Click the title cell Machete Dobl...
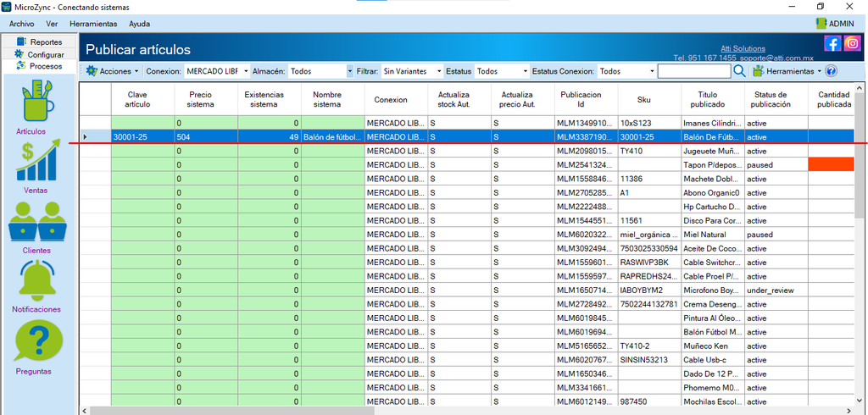This screenshot has height=415, width=868. coord(713,179)
